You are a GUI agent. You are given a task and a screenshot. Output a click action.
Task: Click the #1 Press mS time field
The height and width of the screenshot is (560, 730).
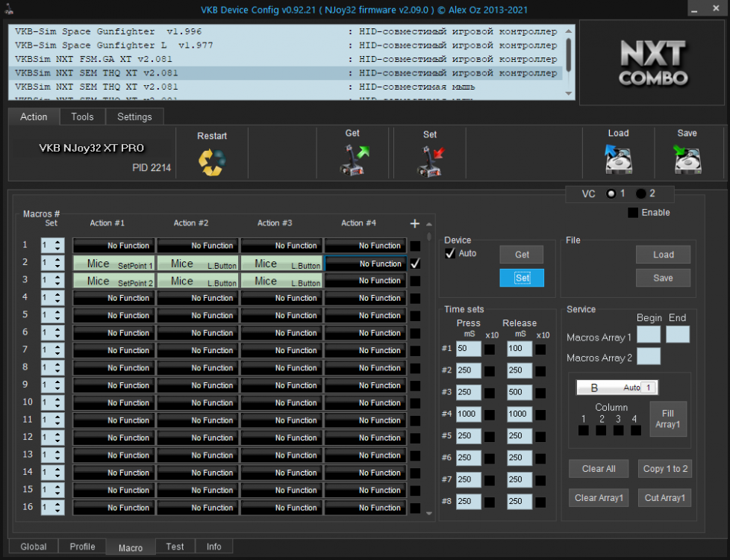pyautogui.click(x=468, y=349)
